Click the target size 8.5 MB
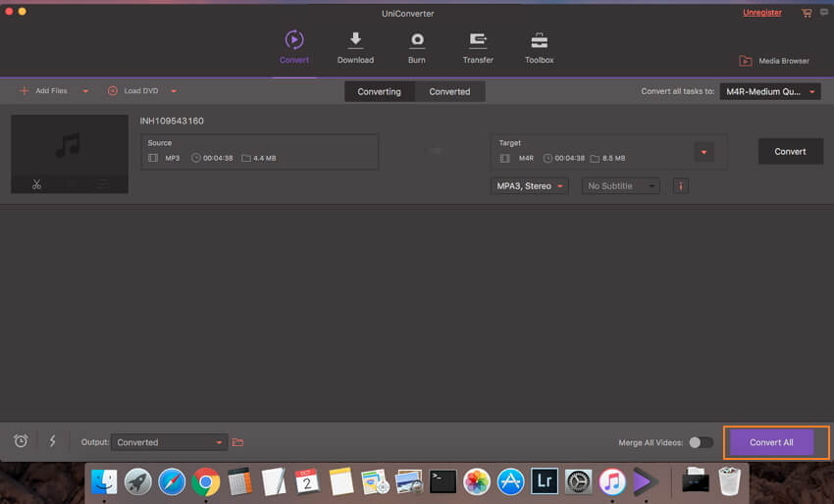The width and height of the screenshot is (834, 504). 614,158
